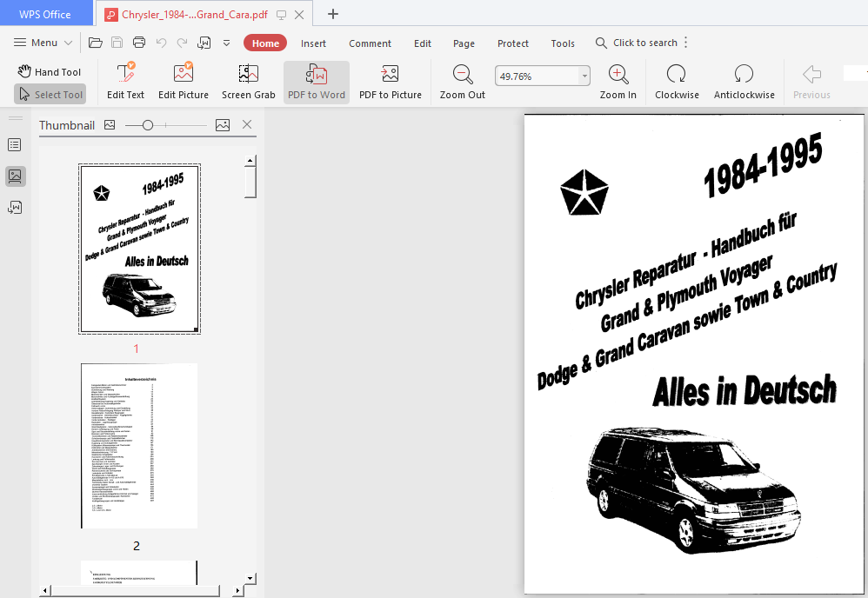Viewport: 868px width, 598px height.
Task: Activate the Hand Tool
Action: coord(50,72)
